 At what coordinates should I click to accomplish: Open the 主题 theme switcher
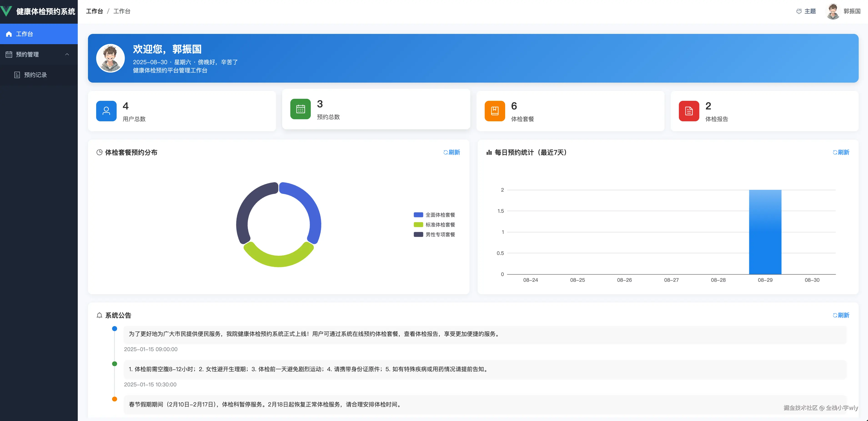tap(806, 11)
